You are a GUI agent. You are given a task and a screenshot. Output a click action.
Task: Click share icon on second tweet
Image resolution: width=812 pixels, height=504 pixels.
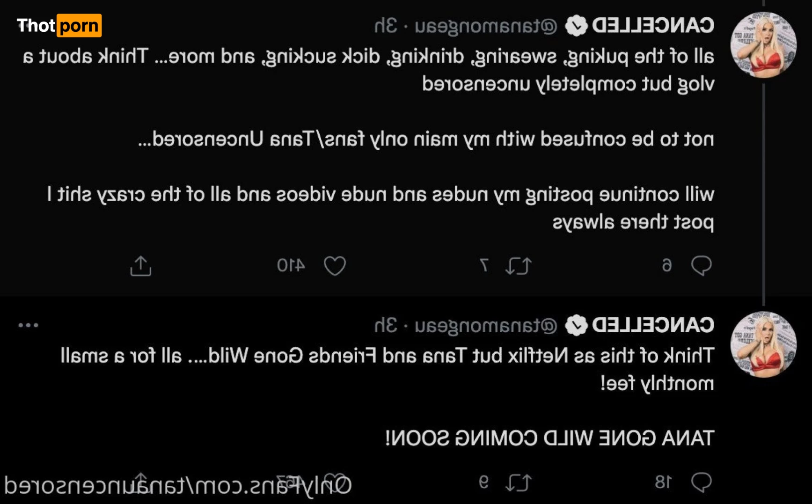141,482
